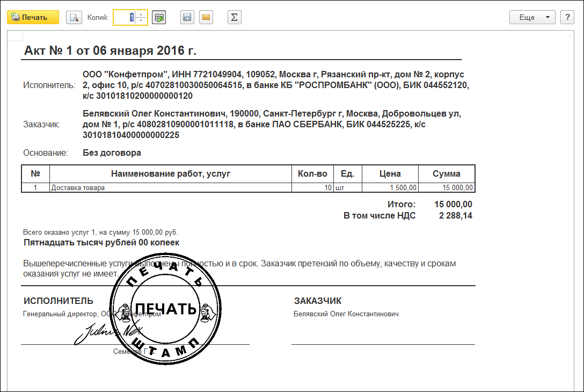
Task: Calculate the sum of selected cells with the sigma icon
Action: 234,18
